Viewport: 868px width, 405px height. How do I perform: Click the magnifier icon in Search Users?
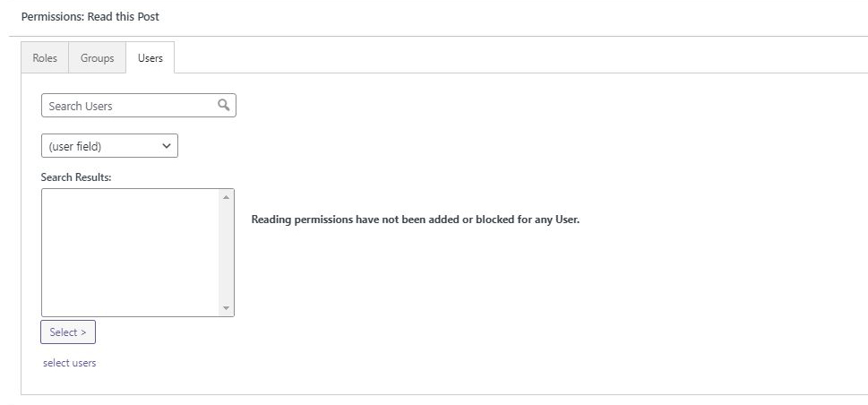224,105
